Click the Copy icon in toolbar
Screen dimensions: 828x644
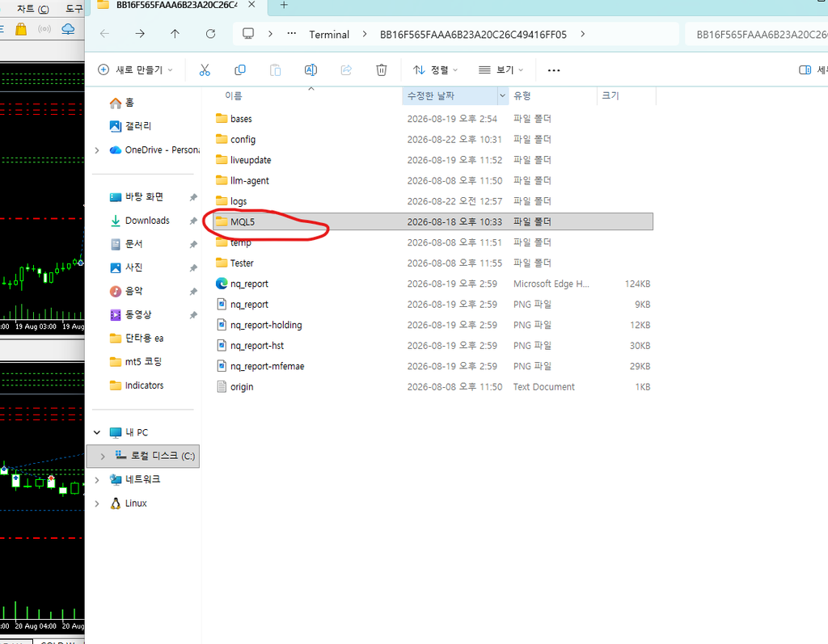coord(239,69)
